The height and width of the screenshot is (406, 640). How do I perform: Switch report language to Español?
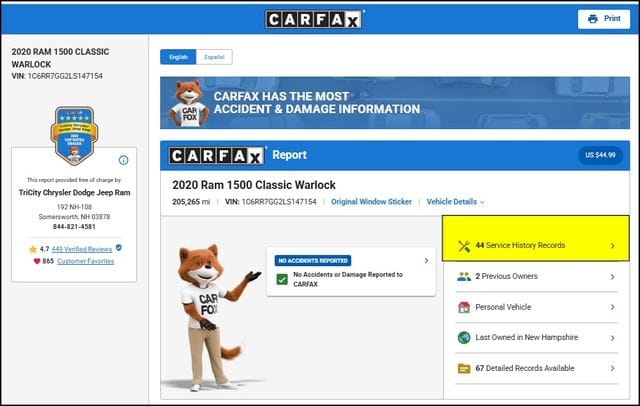click(x=214, y=57)
